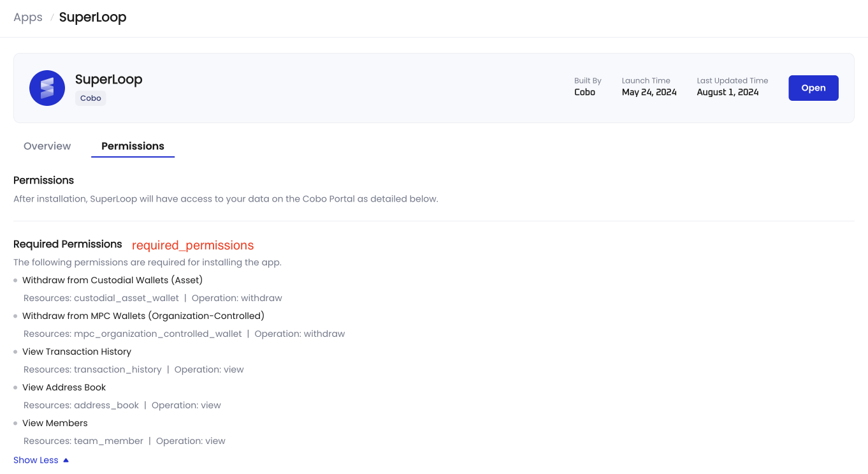
Task: Click Built By Cobo value
Action: [584, 92]
